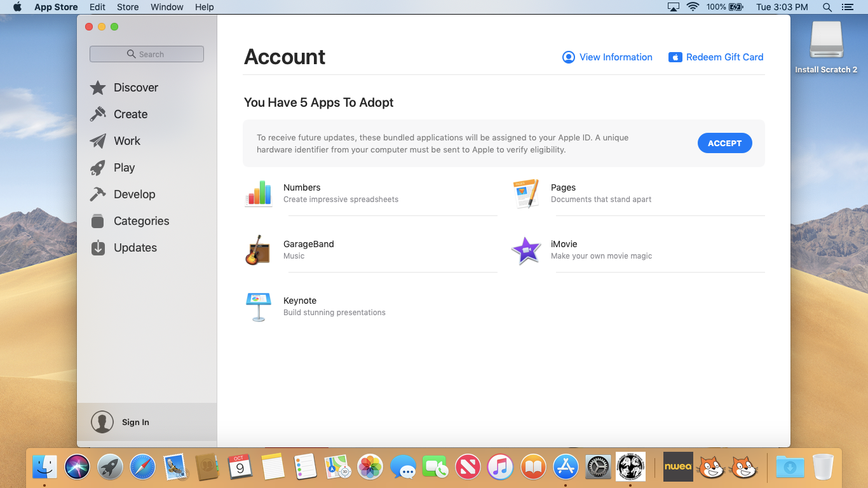868x488 pixels.
Task: Open the Apple menu
Action: [x=17, y=7]
